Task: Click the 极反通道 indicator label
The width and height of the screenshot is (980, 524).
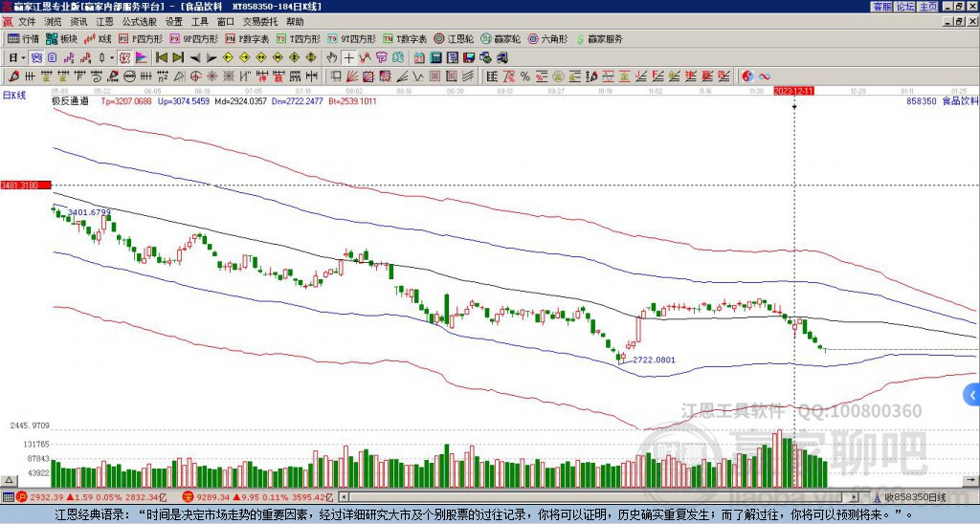Action: click(x=70, y=101)
